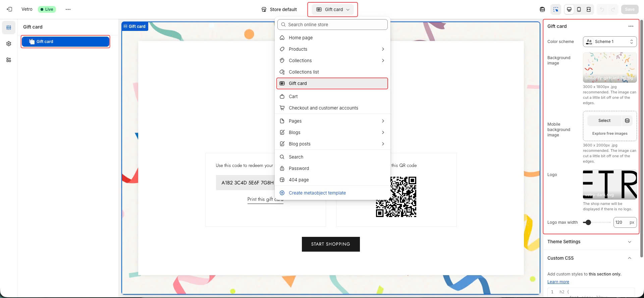Open the three-dot menu beside Live badge

coord(68,9)
